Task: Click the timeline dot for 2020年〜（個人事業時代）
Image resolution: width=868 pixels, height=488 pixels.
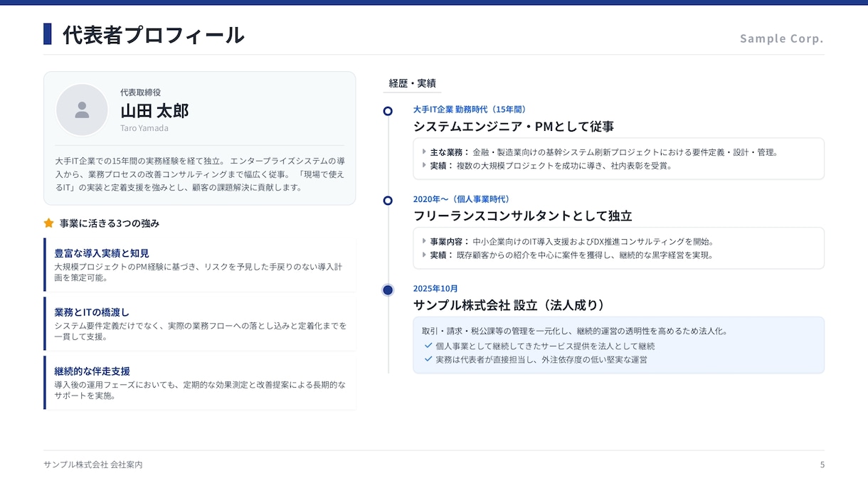Action: tap(388, 201)
